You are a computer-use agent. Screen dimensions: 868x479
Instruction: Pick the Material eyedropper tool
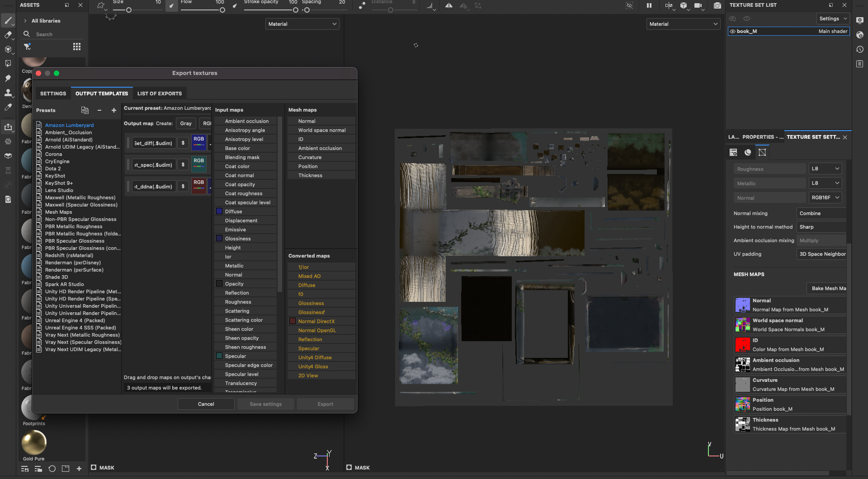click(8, 107)
